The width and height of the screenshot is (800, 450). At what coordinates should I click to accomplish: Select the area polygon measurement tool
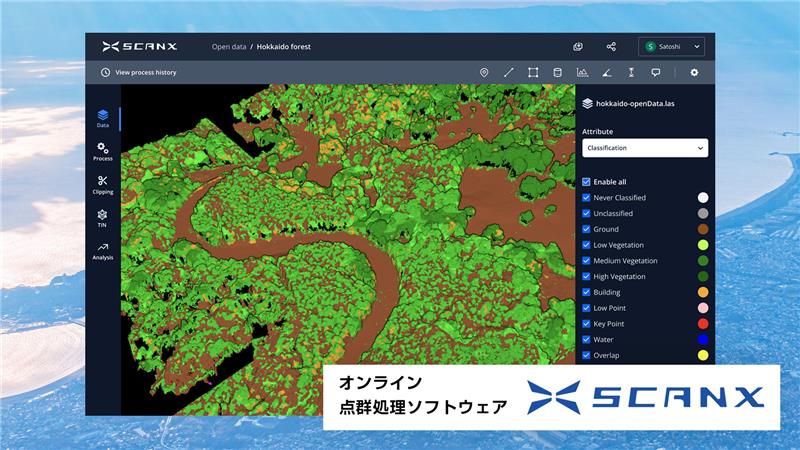coord(533,72)
